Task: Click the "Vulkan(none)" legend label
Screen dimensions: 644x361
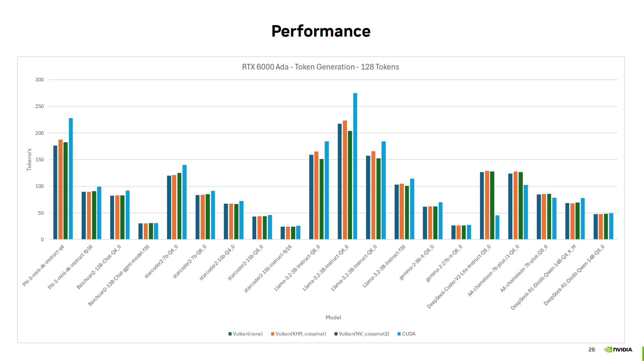Action: [248, 334]
